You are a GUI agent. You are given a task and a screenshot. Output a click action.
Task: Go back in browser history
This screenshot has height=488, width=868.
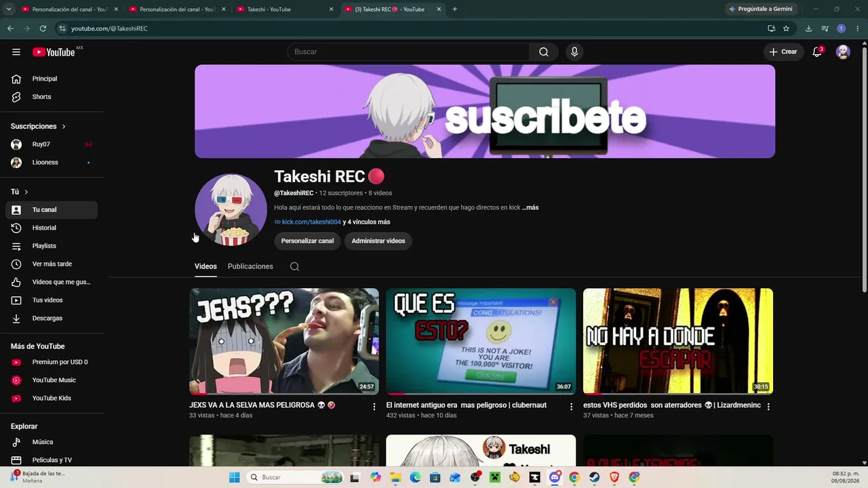10,28
